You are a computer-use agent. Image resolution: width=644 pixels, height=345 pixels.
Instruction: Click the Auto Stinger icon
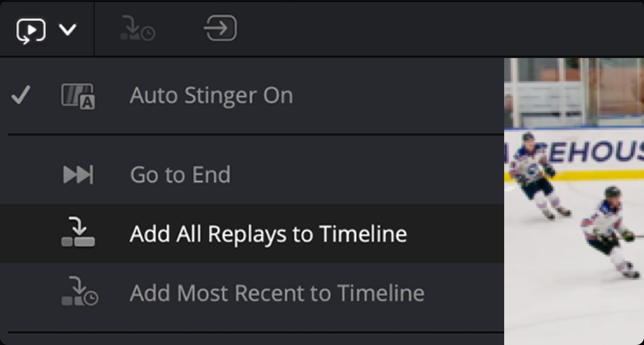(x=78, y=96)
